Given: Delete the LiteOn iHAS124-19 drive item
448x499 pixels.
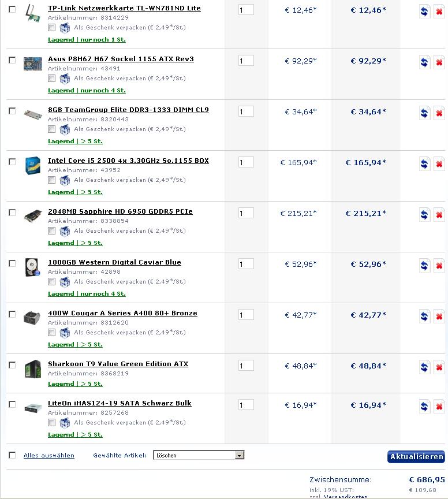Looking at the screenshot, I should point(439,407).
